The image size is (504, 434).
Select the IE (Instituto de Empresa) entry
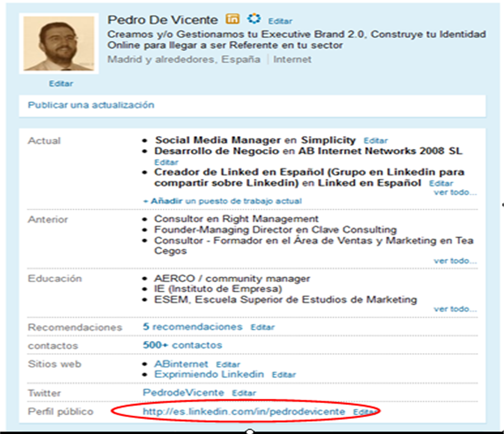[x=218, y=289]
